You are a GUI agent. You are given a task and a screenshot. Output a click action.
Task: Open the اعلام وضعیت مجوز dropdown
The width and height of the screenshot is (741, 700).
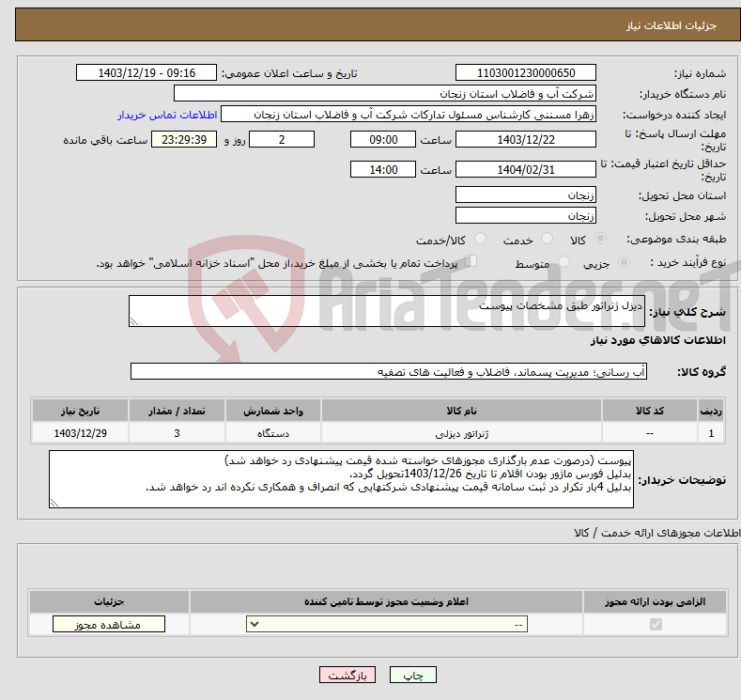coord(387,625)
